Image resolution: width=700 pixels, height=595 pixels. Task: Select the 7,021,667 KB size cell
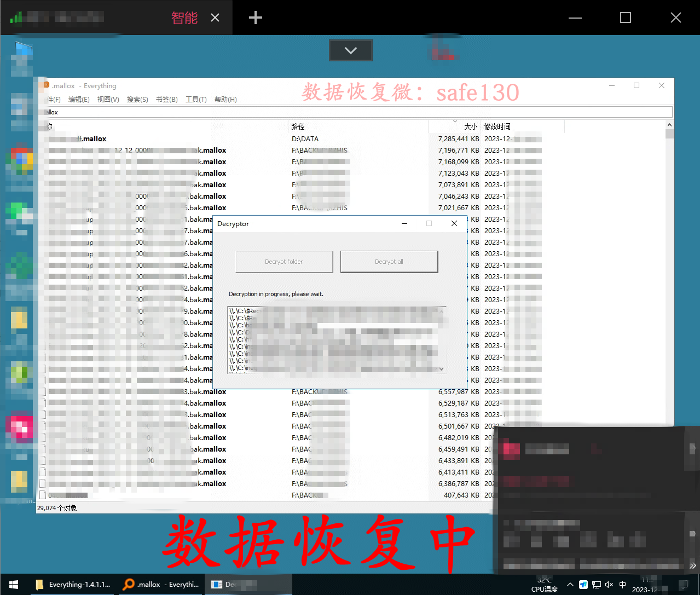[459, 208]
